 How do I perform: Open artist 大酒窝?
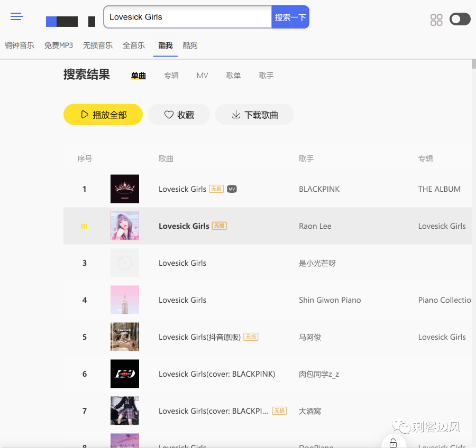point(310,411)
